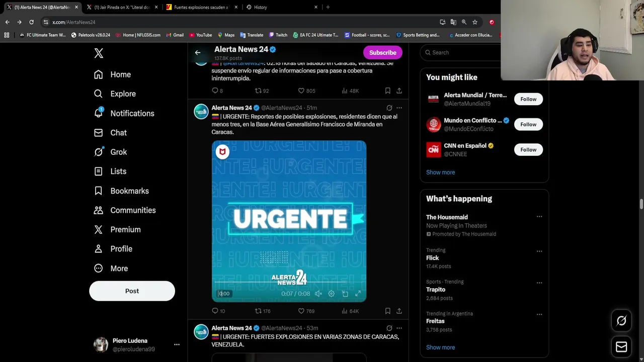Screen dimensions: 644x362
Task: Like the post with 805 likes
Action: (306, 91)
